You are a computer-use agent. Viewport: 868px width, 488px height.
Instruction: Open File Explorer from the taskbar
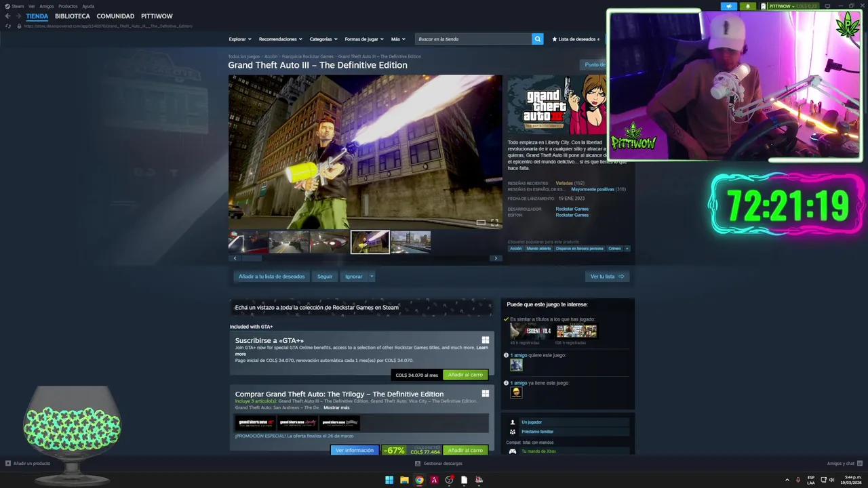(404, 480)
